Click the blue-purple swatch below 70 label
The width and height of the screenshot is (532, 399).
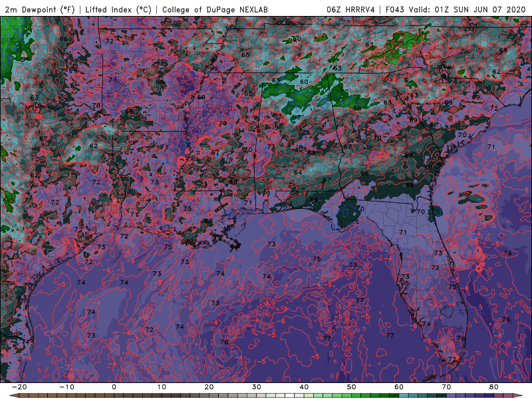(x=452, y=396)
